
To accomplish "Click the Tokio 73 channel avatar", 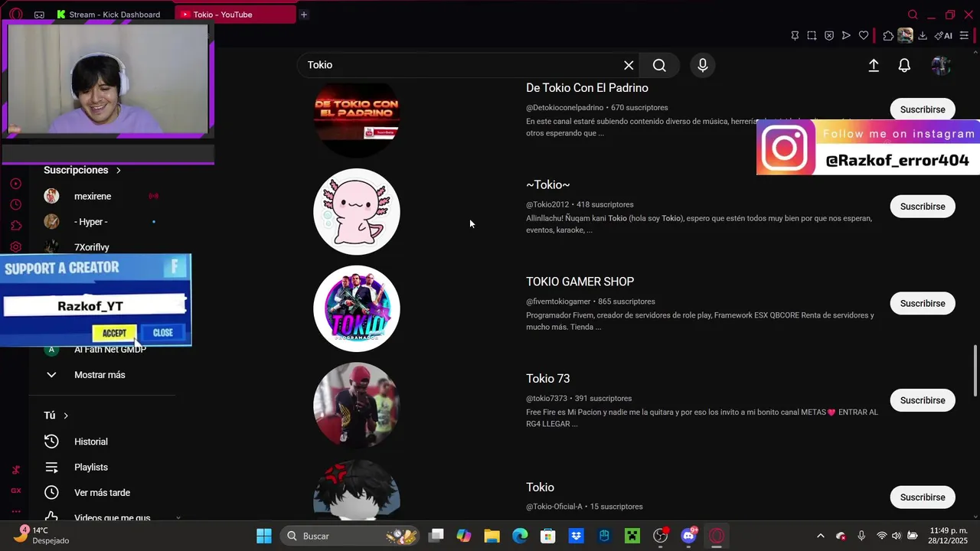I will click(x=357, y=406).
